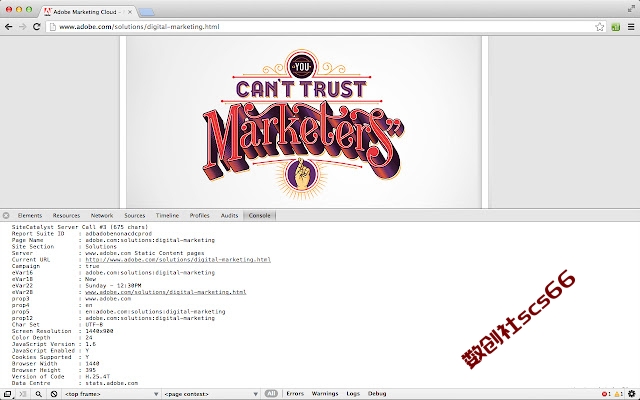Close DevTools with the X icon
The height and width of the screenshot is (400, 640).
click(x=6, y=216)
